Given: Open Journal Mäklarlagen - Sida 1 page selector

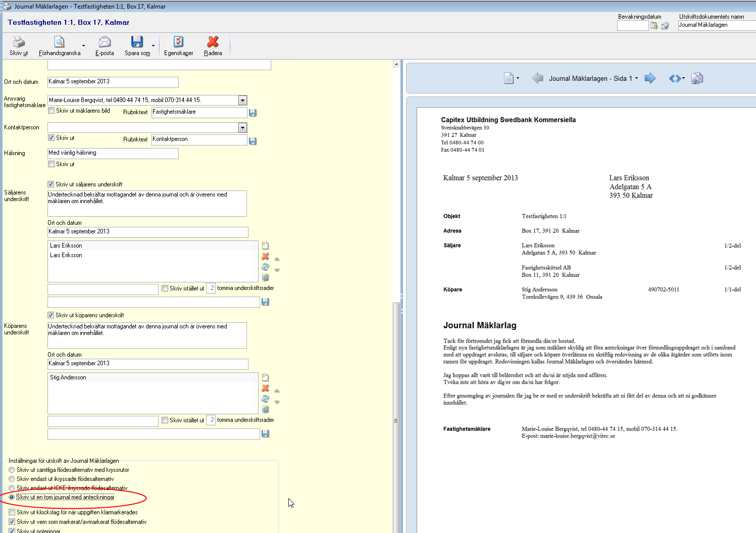Looking at the screenshot, I should (594, 78).
